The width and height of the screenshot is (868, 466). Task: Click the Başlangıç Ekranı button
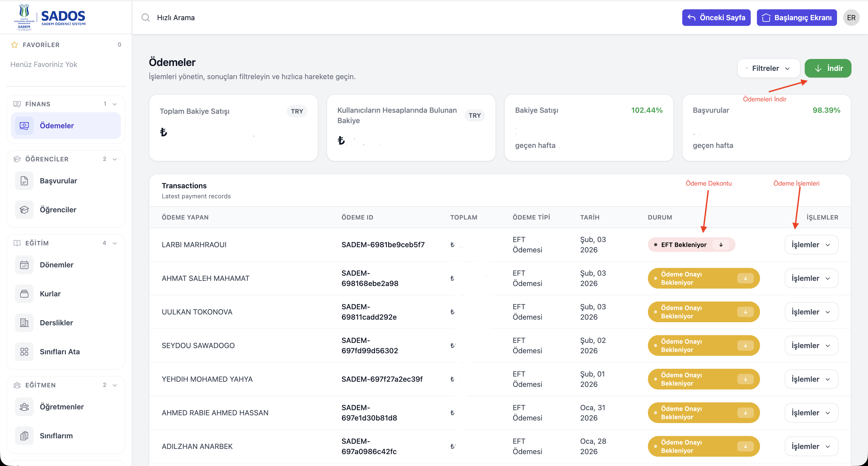pos(796,18)
